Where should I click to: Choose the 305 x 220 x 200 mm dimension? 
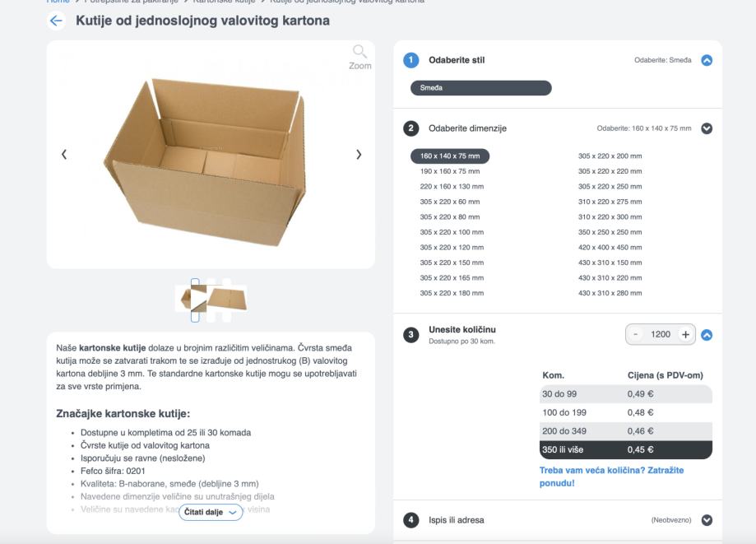coord(610,156)
